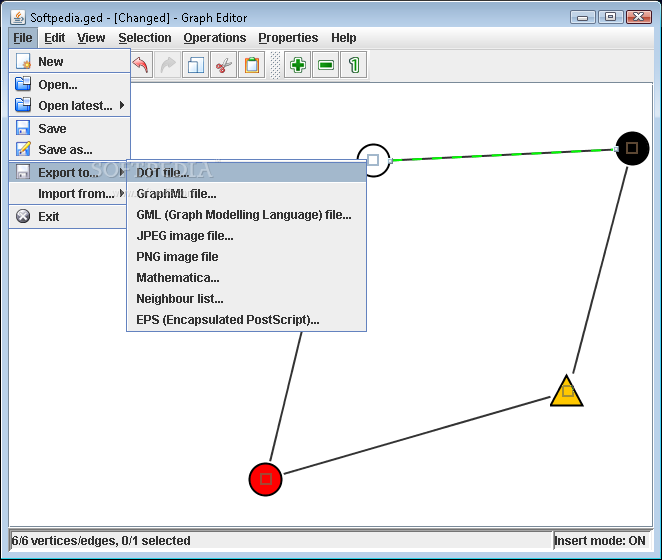Export to JPEG image file
This screenshot has width=662, height=560.
tap(247, 236)
